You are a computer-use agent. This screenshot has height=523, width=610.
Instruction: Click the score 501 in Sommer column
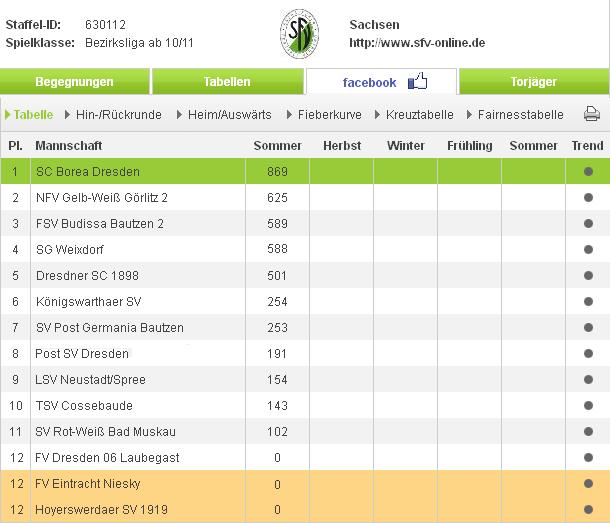pyautogui.click(x=277, y=276)
